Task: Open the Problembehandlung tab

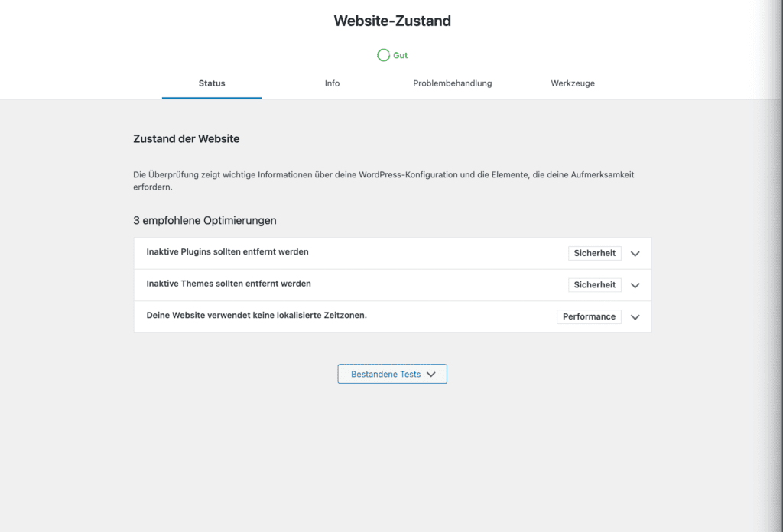Action: [452, 83]
